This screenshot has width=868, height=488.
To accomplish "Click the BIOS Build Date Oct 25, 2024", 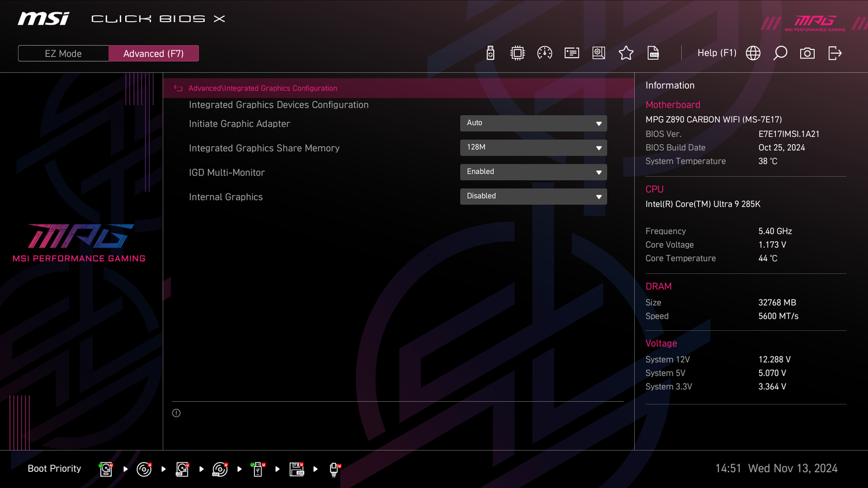I will click(x=782, y=147).
